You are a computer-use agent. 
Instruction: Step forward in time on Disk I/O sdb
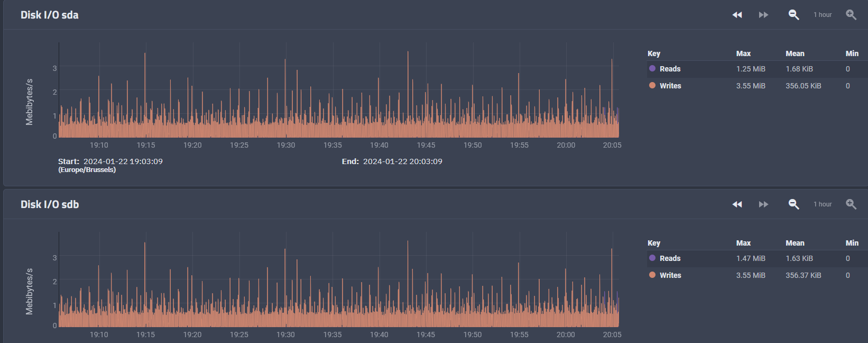coord(763,204)
